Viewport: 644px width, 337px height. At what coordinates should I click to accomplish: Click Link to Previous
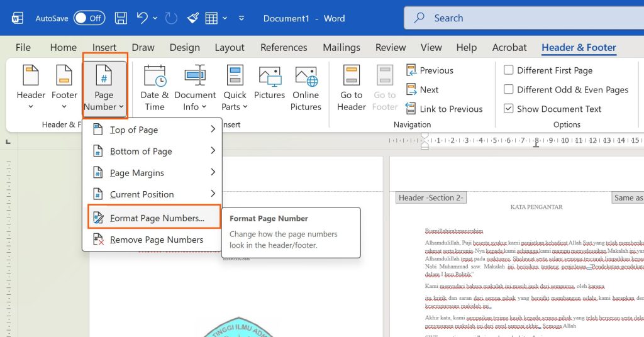[444, 109]
